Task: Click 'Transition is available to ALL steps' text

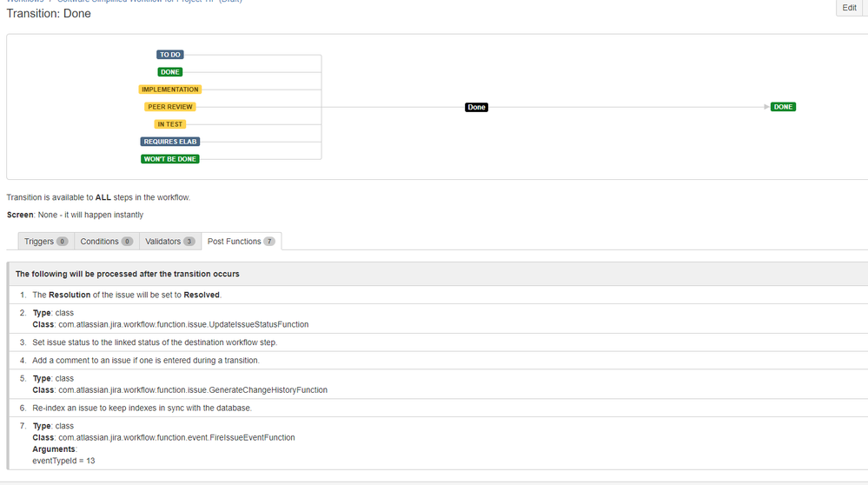Action: (x=98, y=197)
